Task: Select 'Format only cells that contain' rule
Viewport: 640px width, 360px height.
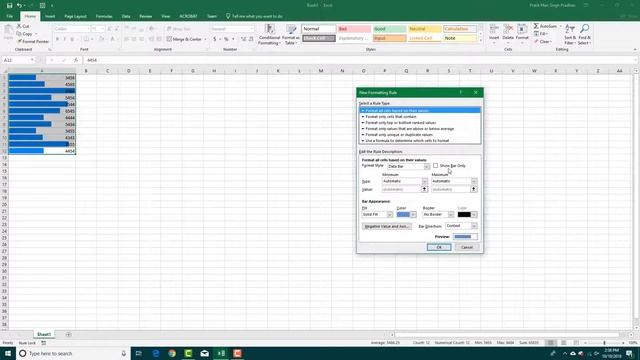Action: click(x=420, y=117)
